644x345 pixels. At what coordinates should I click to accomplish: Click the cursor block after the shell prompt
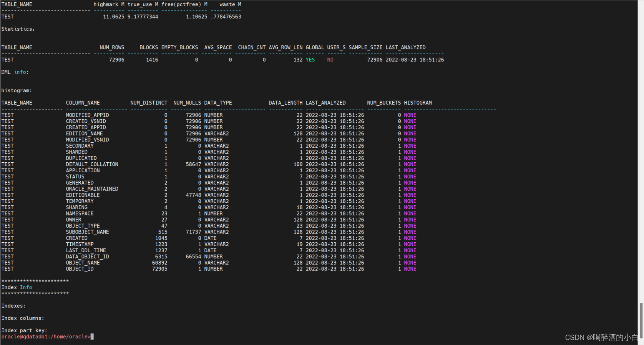[92, 337]
